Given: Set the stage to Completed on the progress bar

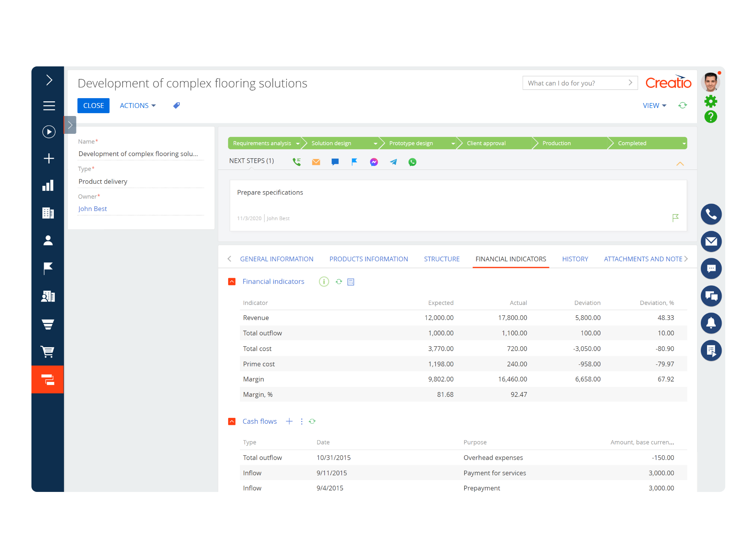Looking at the screenshot, I should click(632, 143).
